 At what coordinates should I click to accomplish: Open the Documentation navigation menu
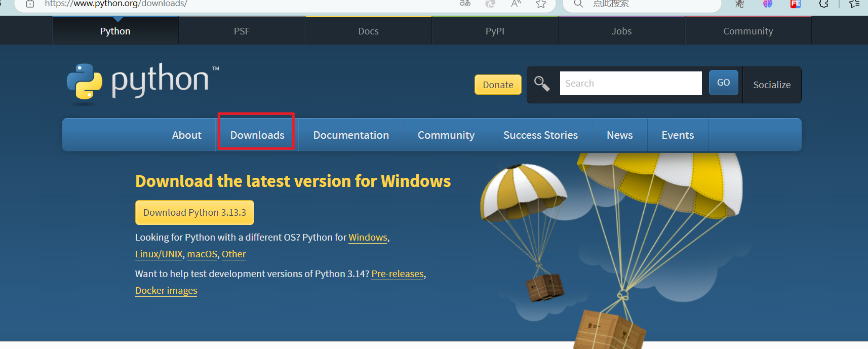coord(351,135)
